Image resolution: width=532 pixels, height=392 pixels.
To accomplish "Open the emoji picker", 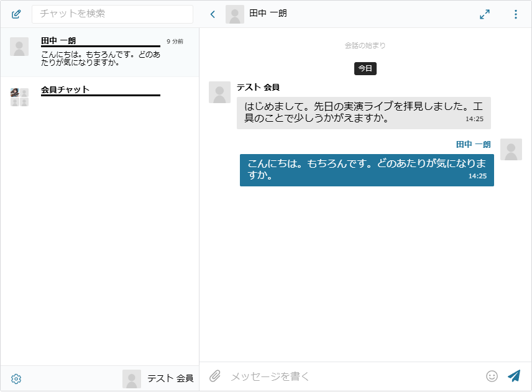I will coord(492,376).
